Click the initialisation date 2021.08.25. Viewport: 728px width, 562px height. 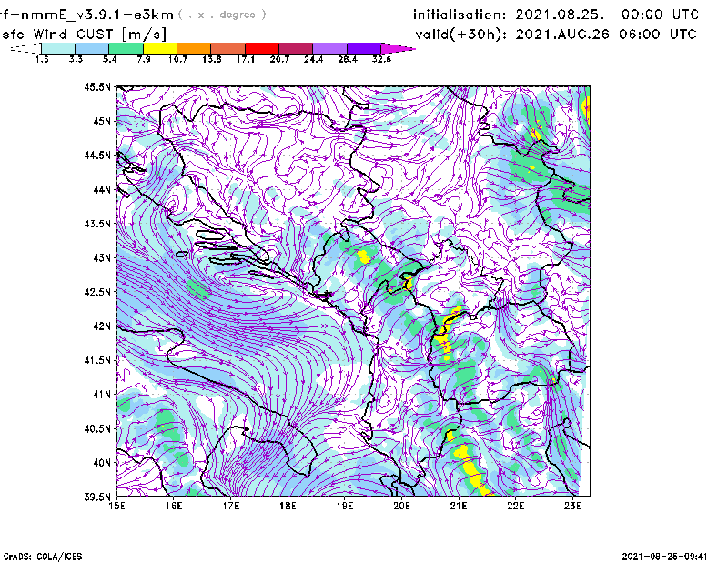pos(560,15)
